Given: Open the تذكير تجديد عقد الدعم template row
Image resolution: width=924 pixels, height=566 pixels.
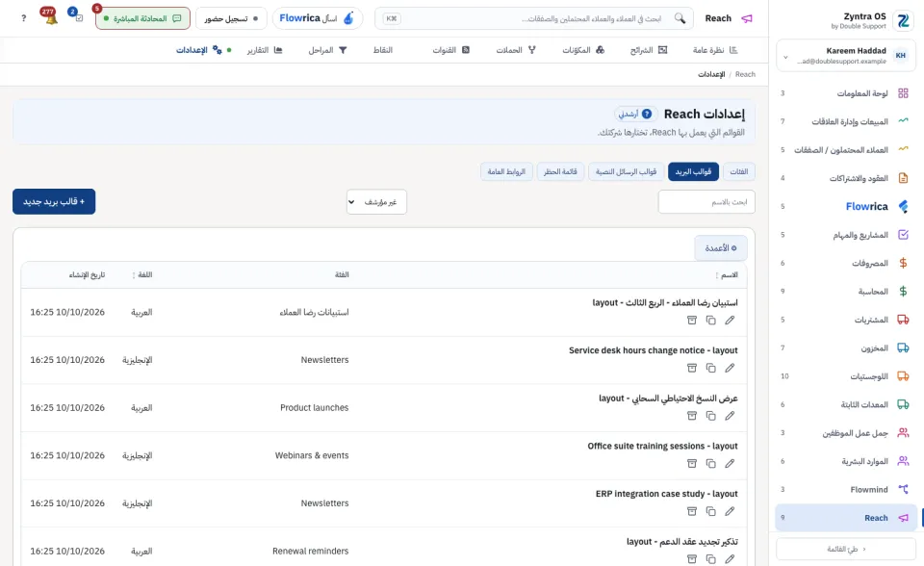Looking at the screenshot, I should (x=384, y=551).
